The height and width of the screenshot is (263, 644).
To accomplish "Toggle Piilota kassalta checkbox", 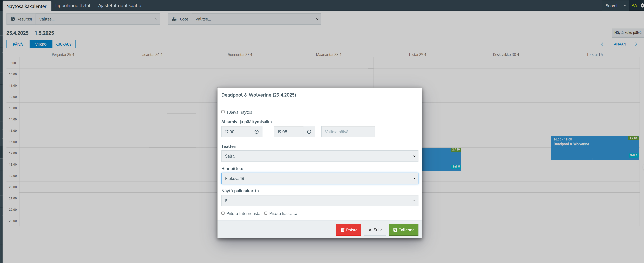I will click(266, 213).
